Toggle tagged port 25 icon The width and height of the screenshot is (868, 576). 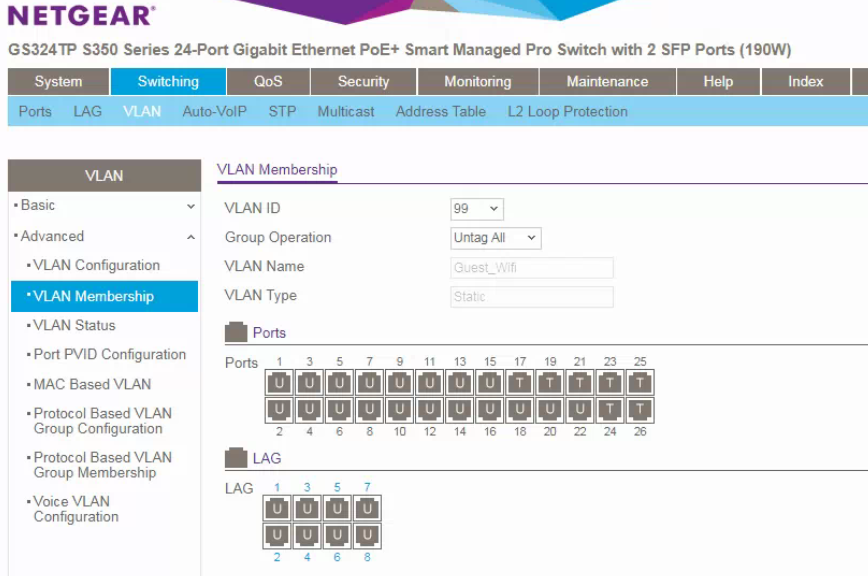pos(639,382)
